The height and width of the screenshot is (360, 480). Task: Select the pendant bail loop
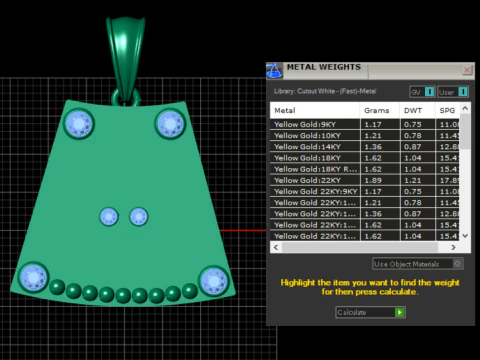point(126,58)
